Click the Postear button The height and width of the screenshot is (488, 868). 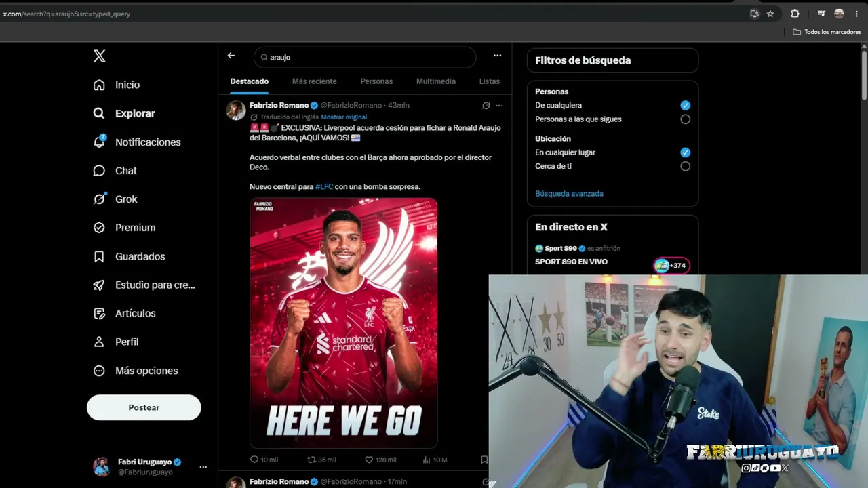coord(144,407)
